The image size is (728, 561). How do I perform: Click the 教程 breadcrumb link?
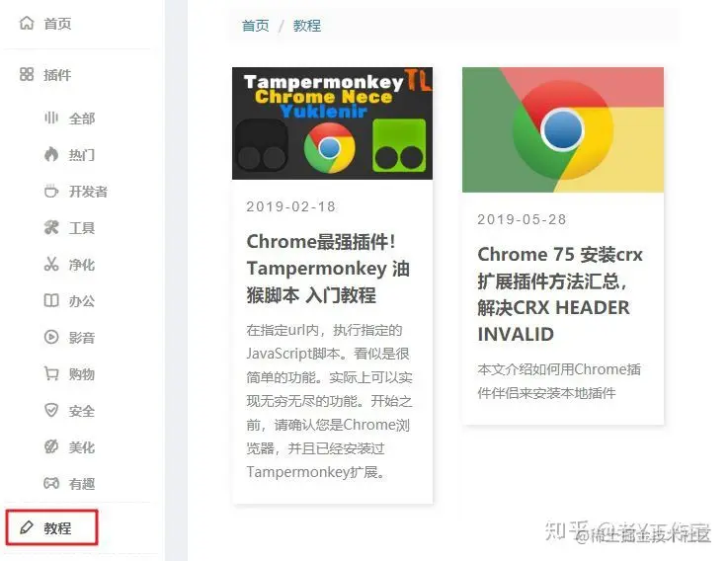tap(307, 25)
